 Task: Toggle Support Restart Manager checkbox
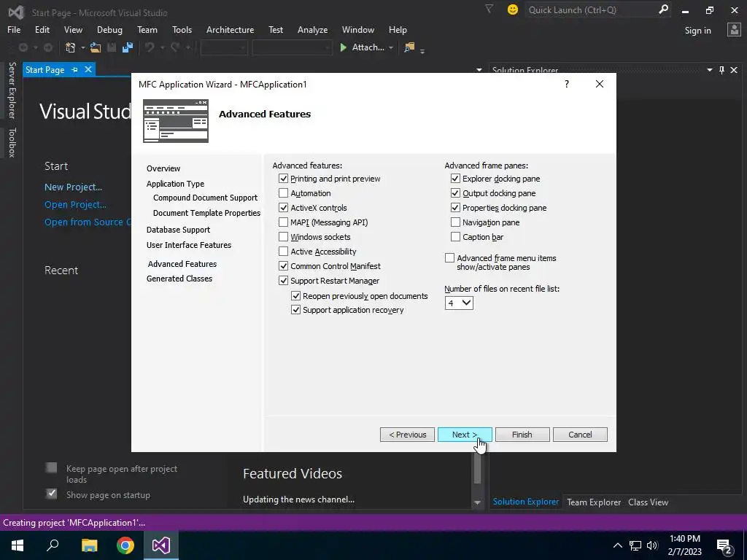[x=284, y=281]
